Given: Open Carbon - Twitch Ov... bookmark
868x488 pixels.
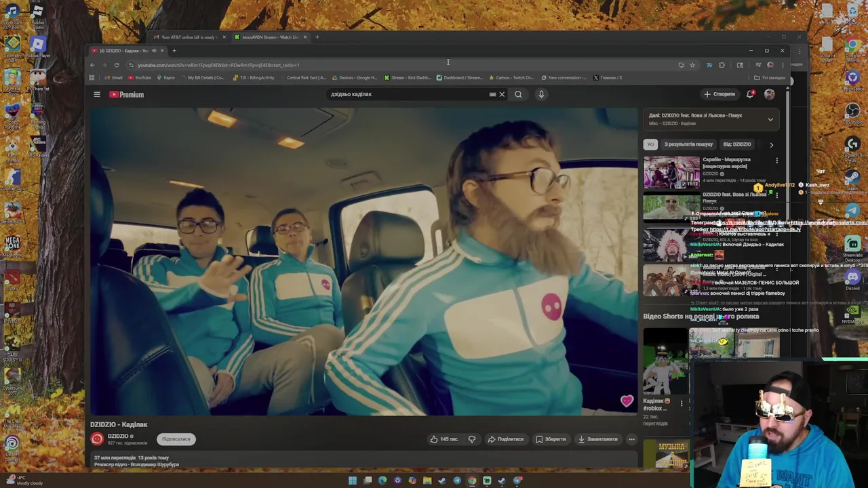Looking at the screenshot, I should click(x=511, y=77).
